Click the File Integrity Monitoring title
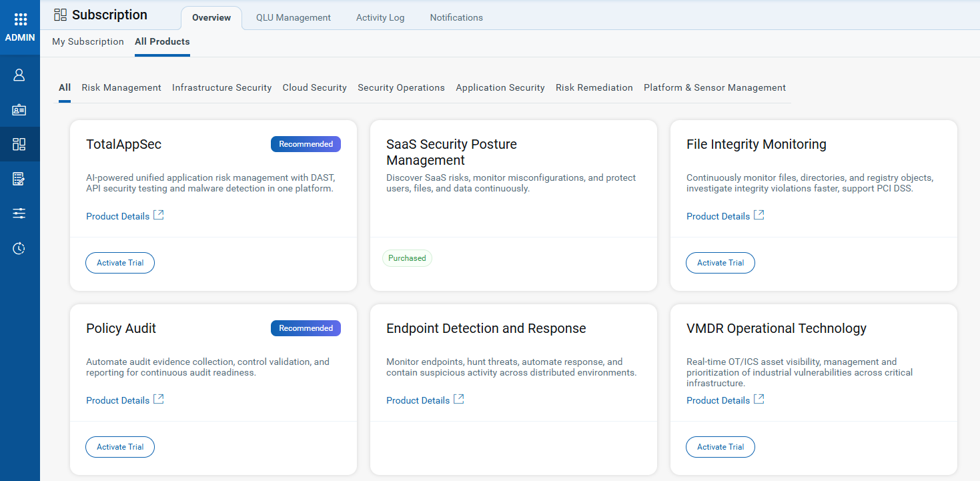The height and width of the screenshot is (481, 980). pos(757,144)
